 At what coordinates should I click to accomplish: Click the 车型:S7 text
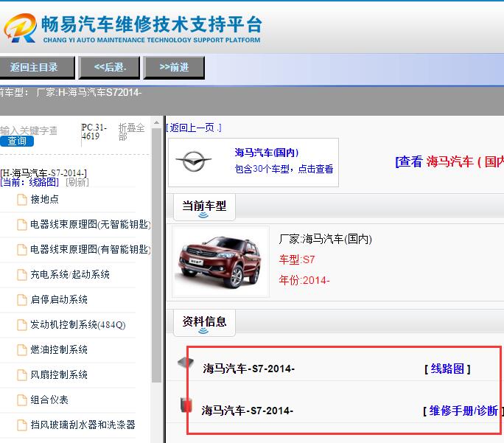[297, 259]
